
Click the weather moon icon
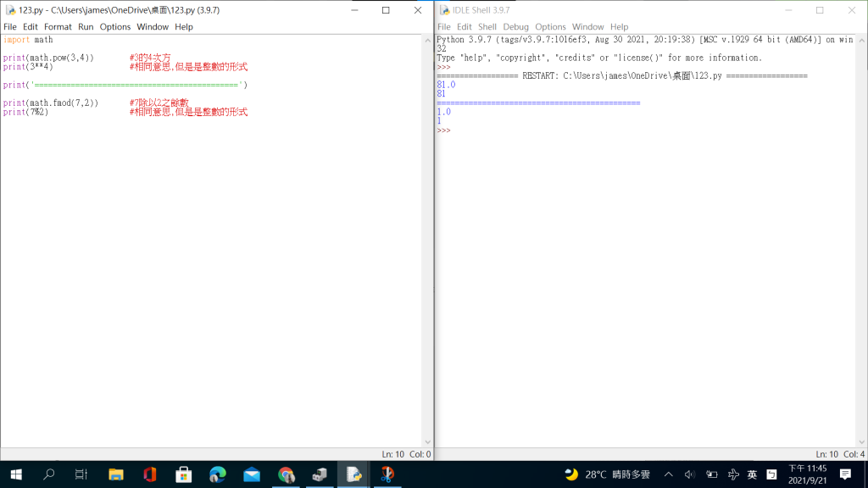(x=571, y=474)
